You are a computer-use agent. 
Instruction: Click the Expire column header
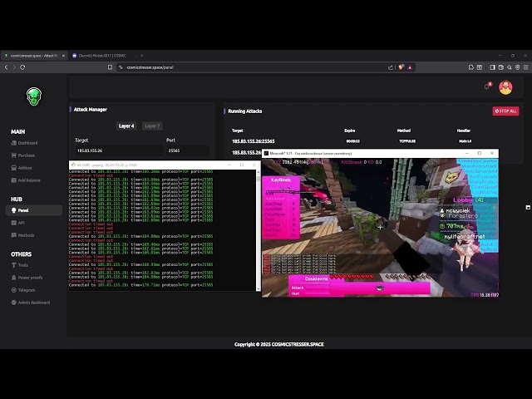[x=349, y=131]
